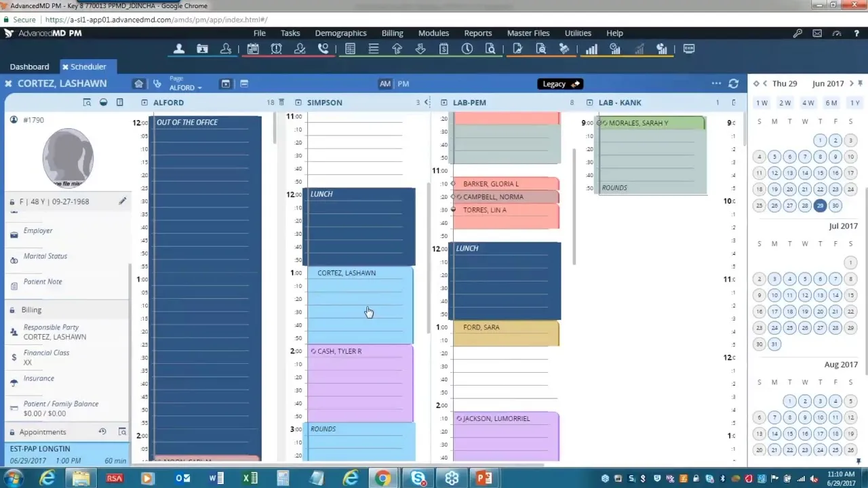This screenshot has height=488, width=868.
Task: Switch the schedule view to PM
Action: [403, 83]
